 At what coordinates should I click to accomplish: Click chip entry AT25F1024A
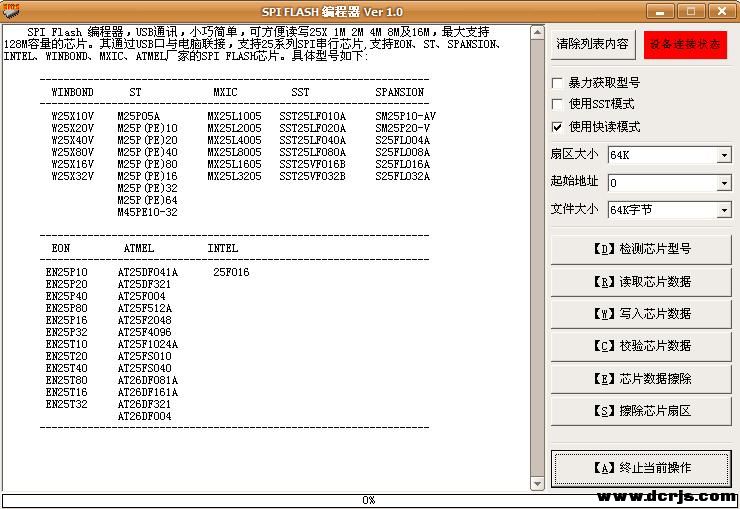click(148, 344)
